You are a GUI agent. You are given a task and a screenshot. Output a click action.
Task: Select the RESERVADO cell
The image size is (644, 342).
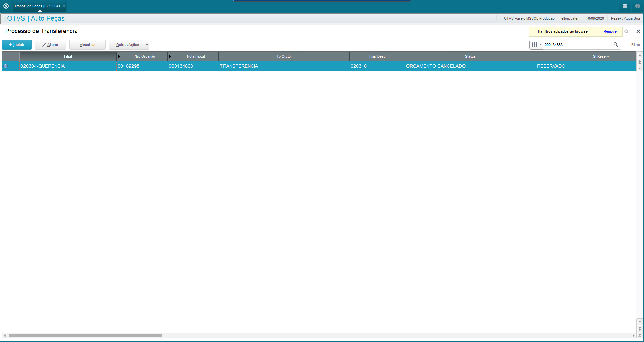pos(586,66)
